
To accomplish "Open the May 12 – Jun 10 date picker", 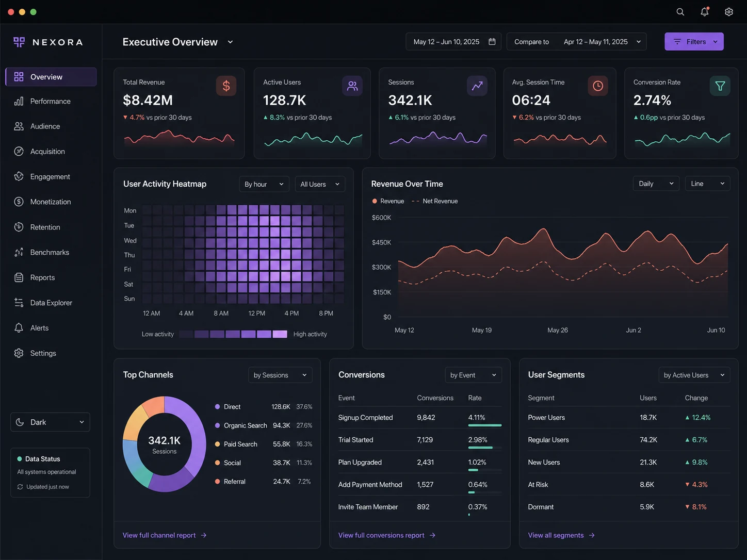I will click(x=454, y=42).
